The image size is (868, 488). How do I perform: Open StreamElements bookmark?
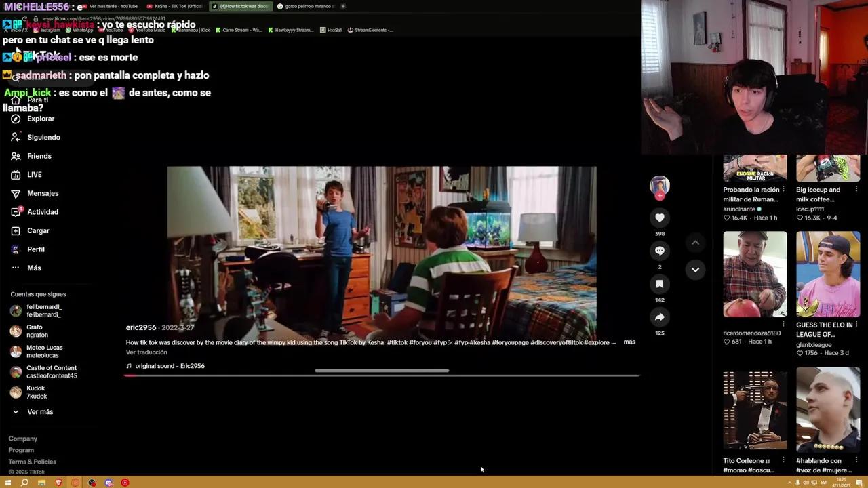coord(370,30)
